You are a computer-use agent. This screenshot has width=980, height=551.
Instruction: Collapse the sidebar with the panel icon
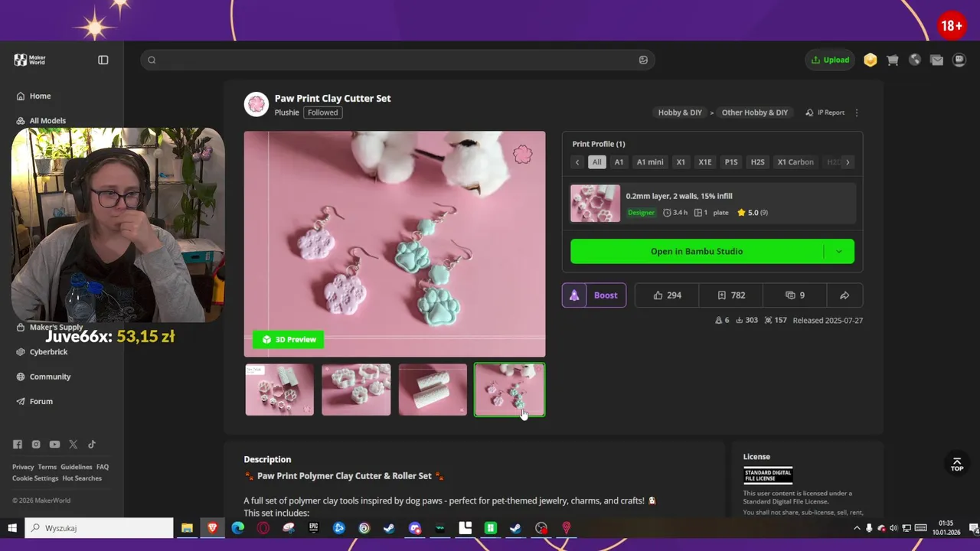coord(103,60)
